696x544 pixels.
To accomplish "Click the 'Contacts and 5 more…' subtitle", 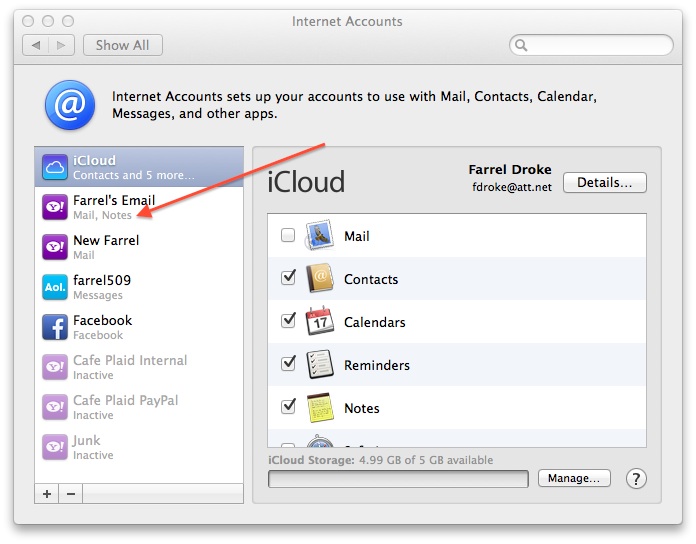I will tap(134, 175).
